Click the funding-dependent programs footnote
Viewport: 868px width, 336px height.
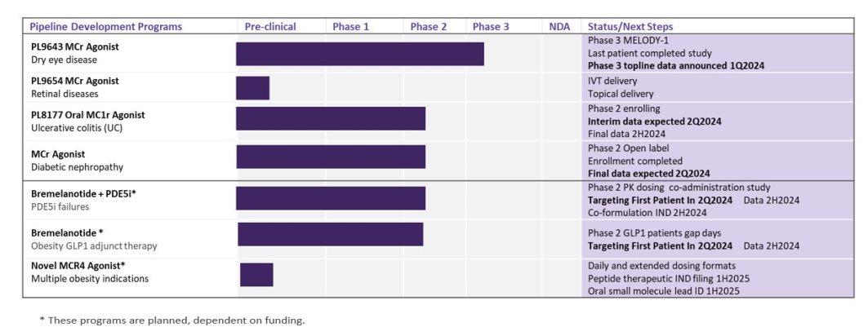[171, 320]
